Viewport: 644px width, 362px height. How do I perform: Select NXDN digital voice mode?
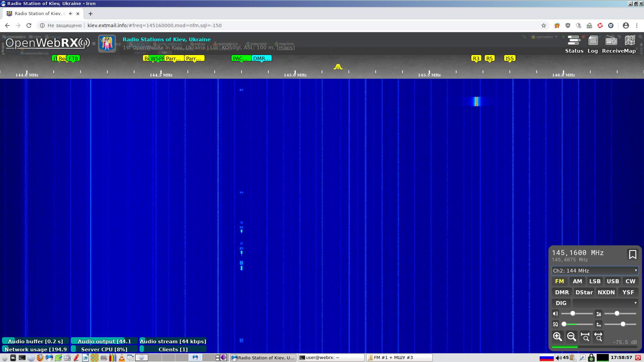[606, 292]
